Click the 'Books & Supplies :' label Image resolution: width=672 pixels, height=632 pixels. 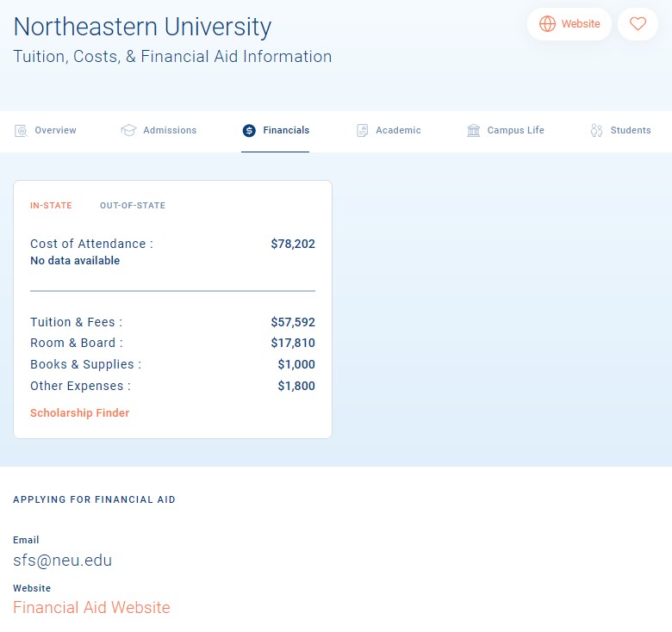tap(85, 364)
